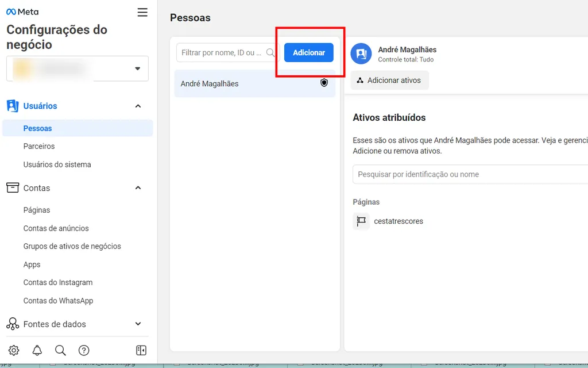Image resolution: width=588 pixels, height=368 pixels.
Task: Collapse the sidebar with the panel icon
Action: (x=140, y=350)
